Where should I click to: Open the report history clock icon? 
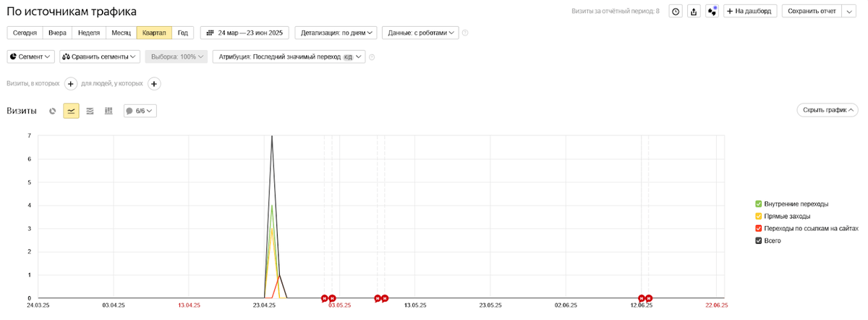coord(676,11)
